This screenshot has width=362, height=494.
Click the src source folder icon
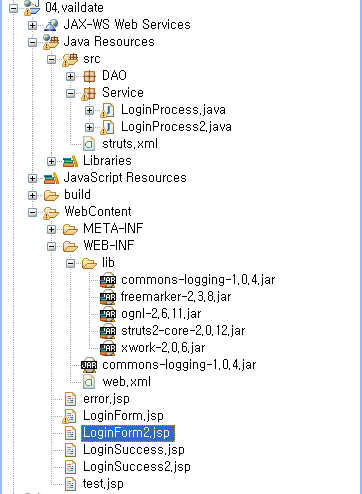(70, 59)
